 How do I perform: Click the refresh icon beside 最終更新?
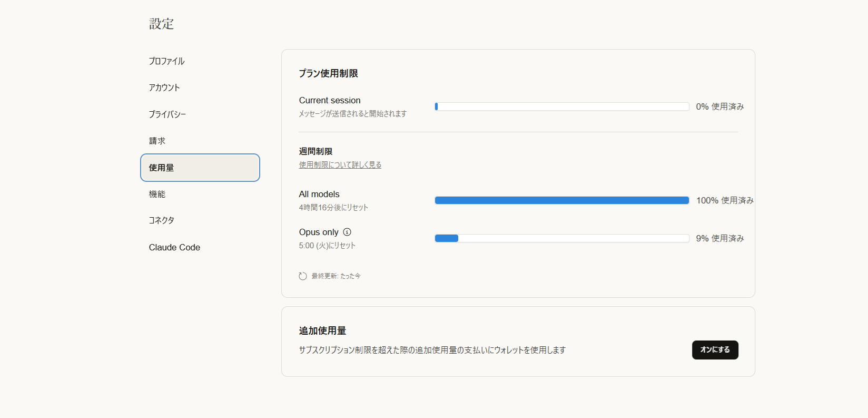coord(303,276)
